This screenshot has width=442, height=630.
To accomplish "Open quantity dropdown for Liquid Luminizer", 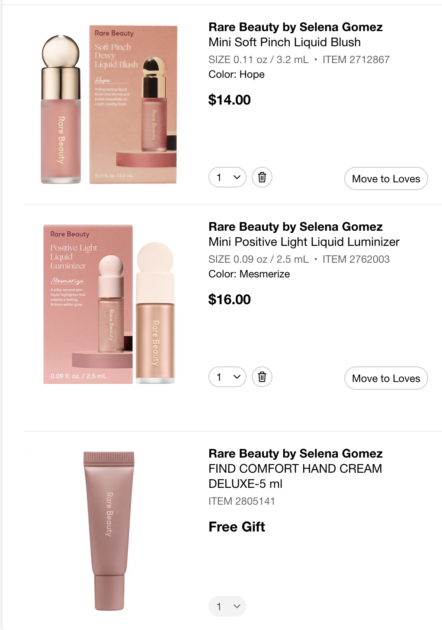I will [227, 377].
